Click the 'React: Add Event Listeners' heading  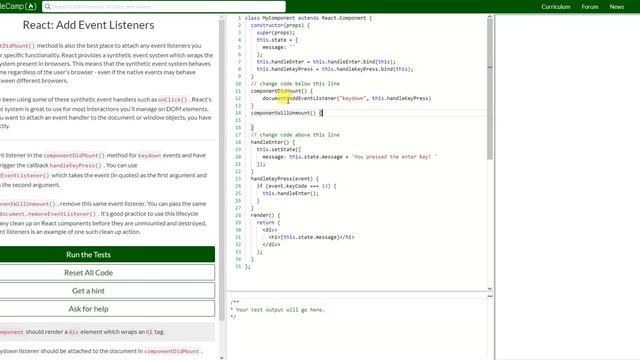click(x=89, y=25)
